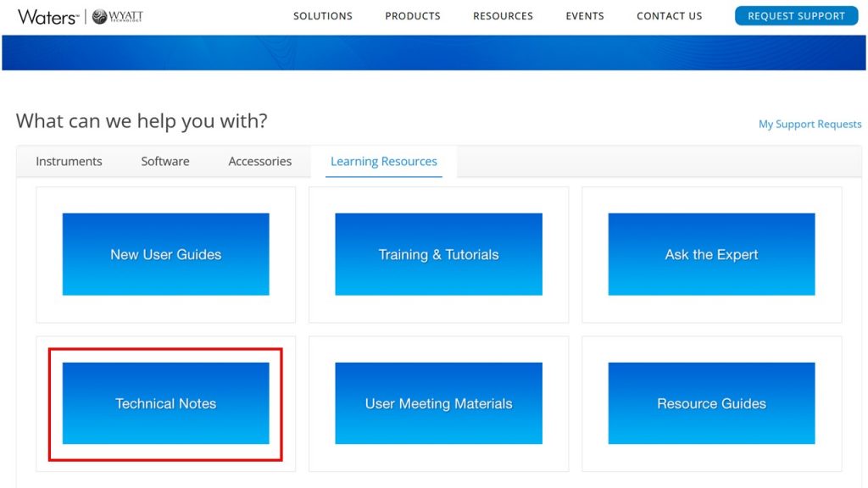Click the Wyatt Technology logo
Screen dimensions: 868x488
coord(118,16)
